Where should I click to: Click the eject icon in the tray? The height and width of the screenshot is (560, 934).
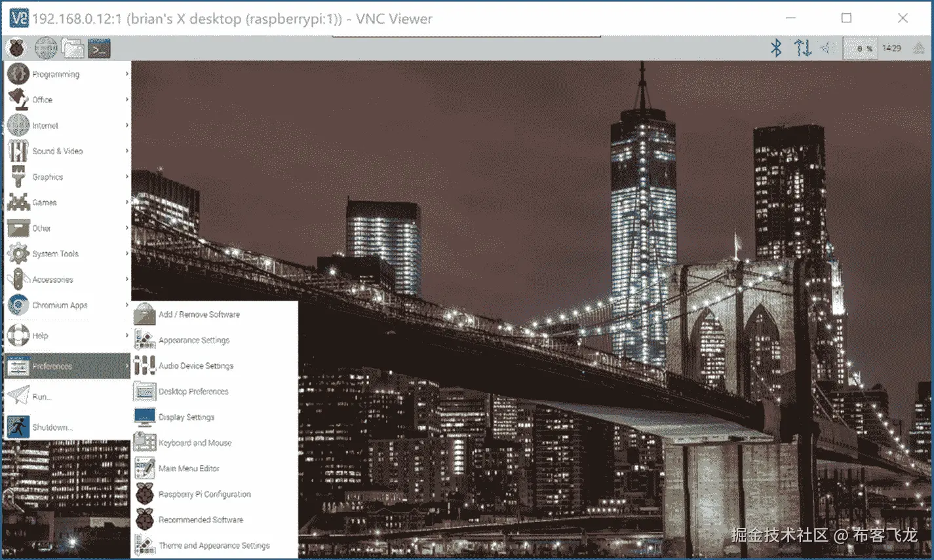[919, 47]
